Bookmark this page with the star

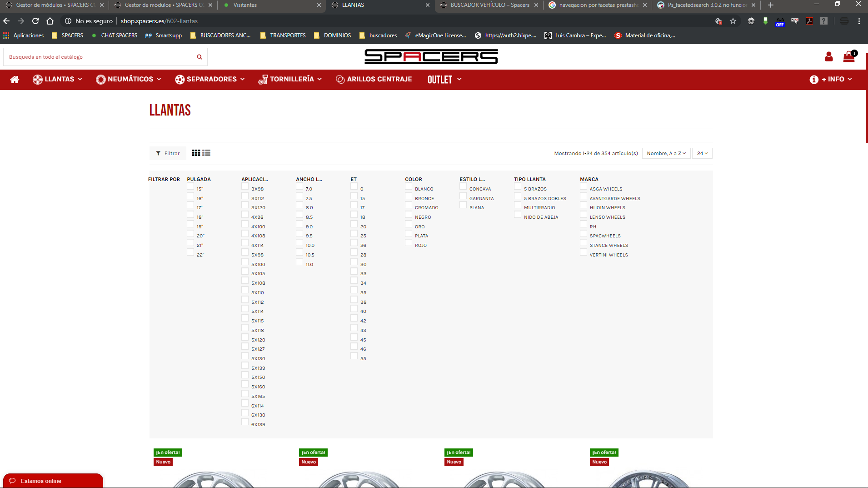point(733,21)
